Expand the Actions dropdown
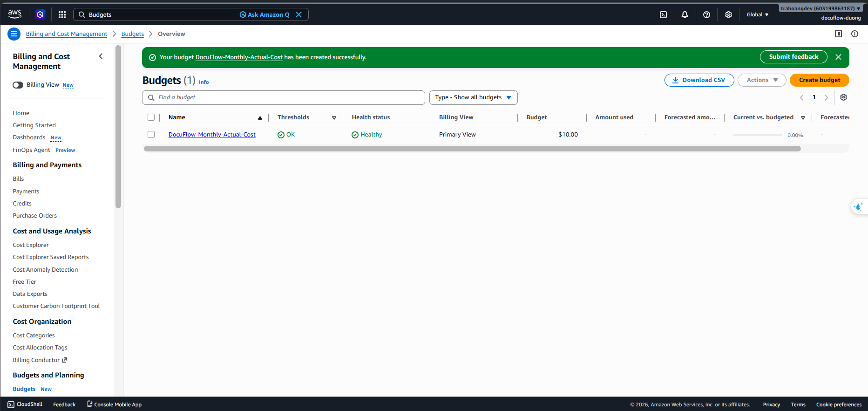 [x=762, y=80]
